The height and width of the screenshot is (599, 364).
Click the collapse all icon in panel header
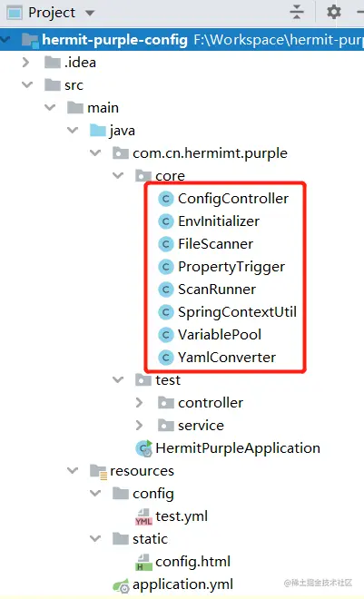tap(297, 12)
